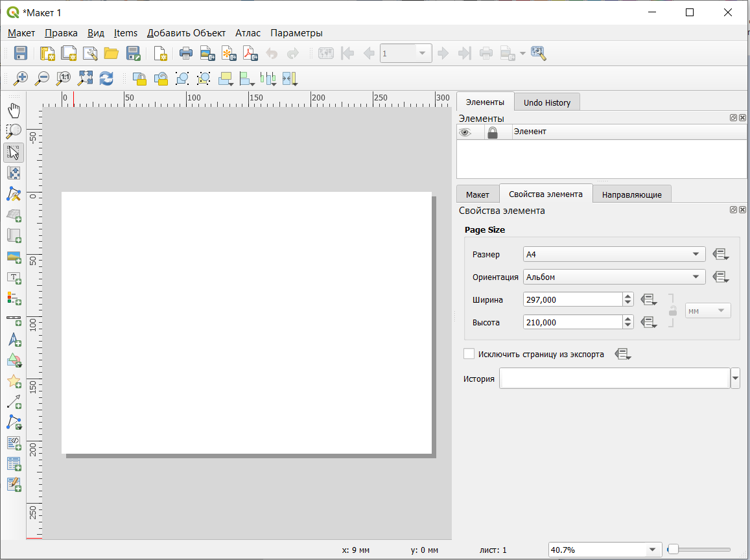This screenshot has height=560, width=750.
Task: Export layout as PDF icon
Action: click(x=250, y=54)
